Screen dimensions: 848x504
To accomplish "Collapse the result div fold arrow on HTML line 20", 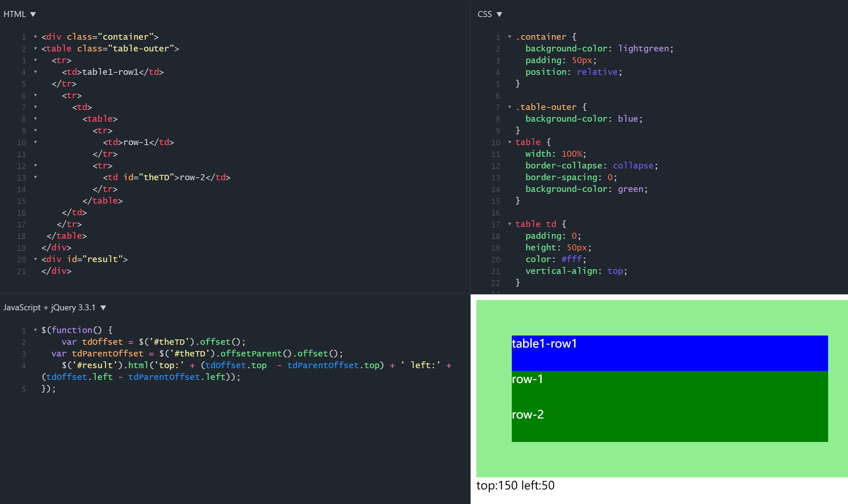I will pyautogui.click(x=35, y=259).
